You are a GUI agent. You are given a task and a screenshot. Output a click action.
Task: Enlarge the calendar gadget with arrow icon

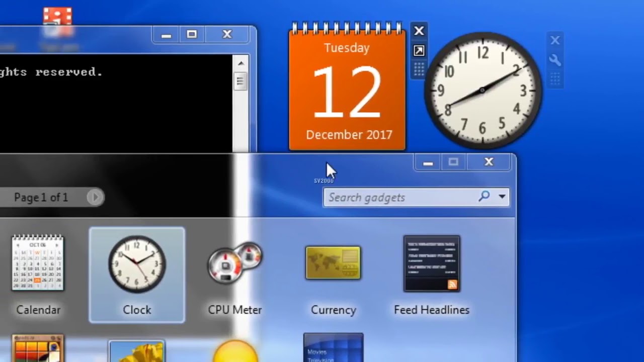coord(419,50)
